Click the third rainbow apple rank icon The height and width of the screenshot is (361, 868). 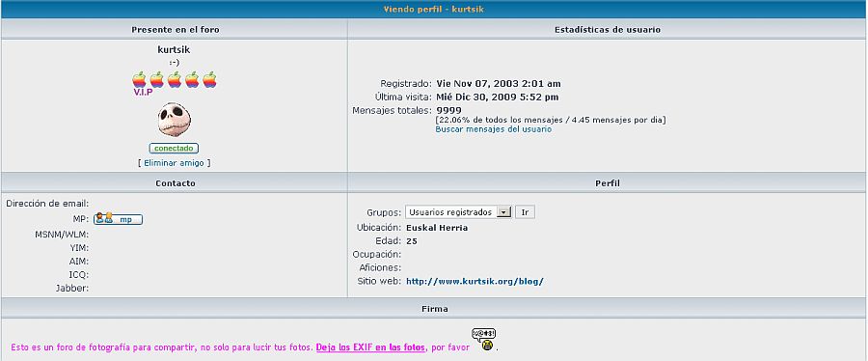[x=175, y=80]
